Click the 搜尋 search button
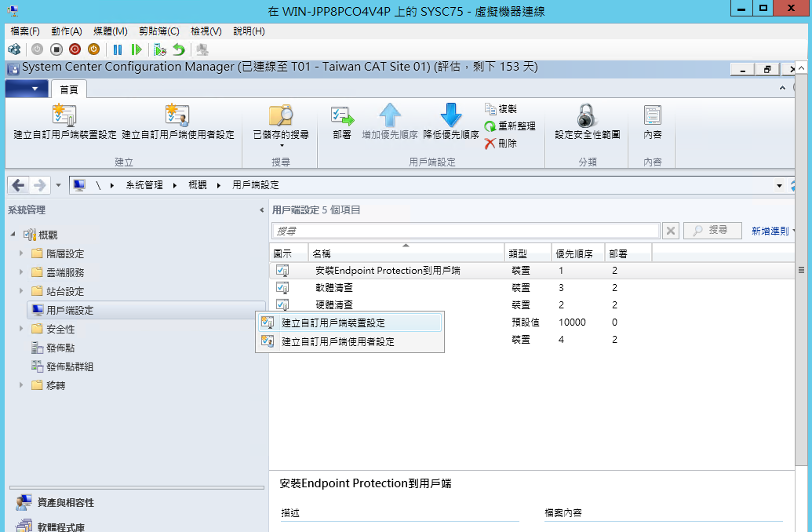The height and width of the screenshot is (532, 812). click(712, 231)
